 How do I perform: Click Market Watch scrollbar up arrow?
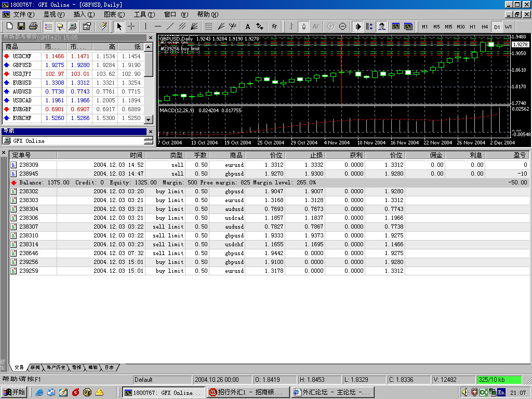149,47
